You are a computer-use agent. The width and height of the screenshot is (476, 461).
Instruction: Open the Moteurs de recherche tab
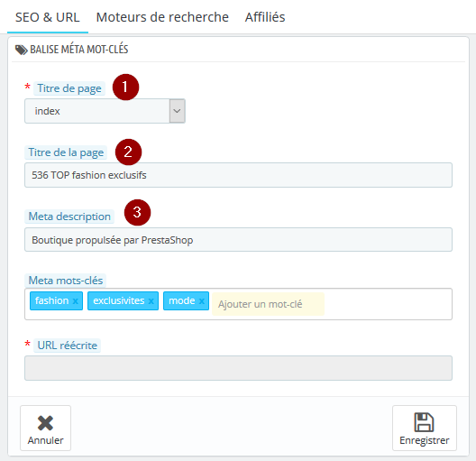tap(162, 17)
